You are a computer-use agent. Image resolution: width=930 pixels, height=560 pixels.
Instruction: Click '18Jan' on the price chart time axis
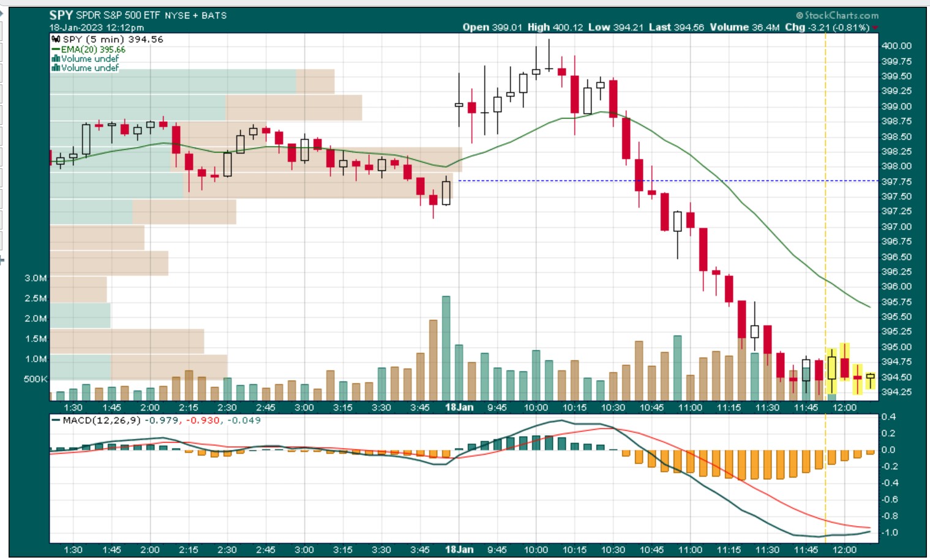point(459,408)
